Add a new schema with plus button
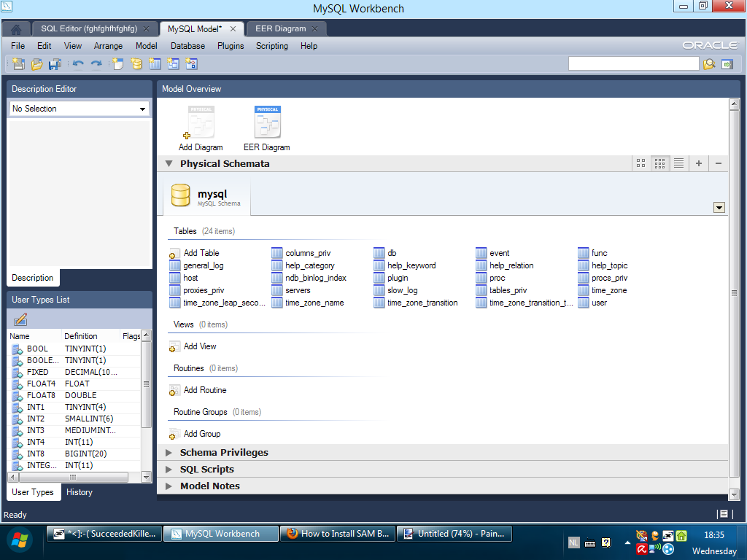The width and height of the screenshot is (747, 560). click(x=699, y=163)
